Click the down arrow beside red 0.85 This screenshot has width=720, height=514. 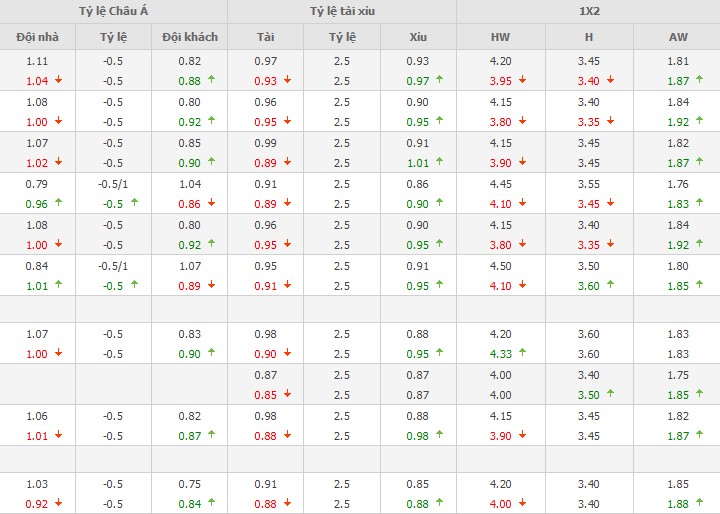pyautogui.click(x=287, y=394)
